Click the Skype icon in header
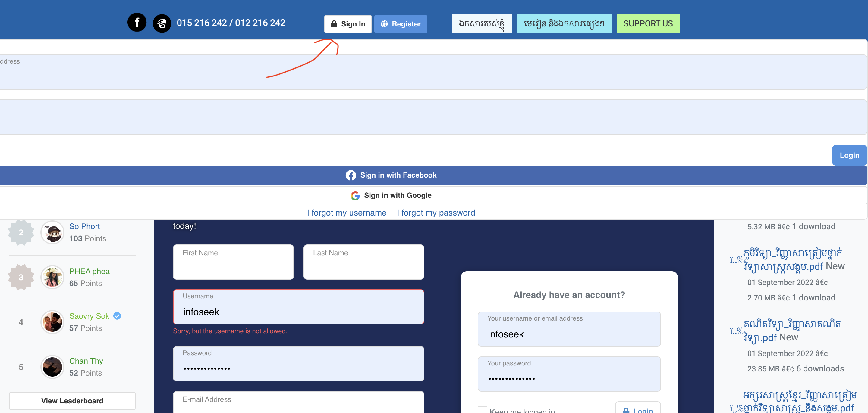The width and height of the screenshot is (868, 413). point(162,23)
